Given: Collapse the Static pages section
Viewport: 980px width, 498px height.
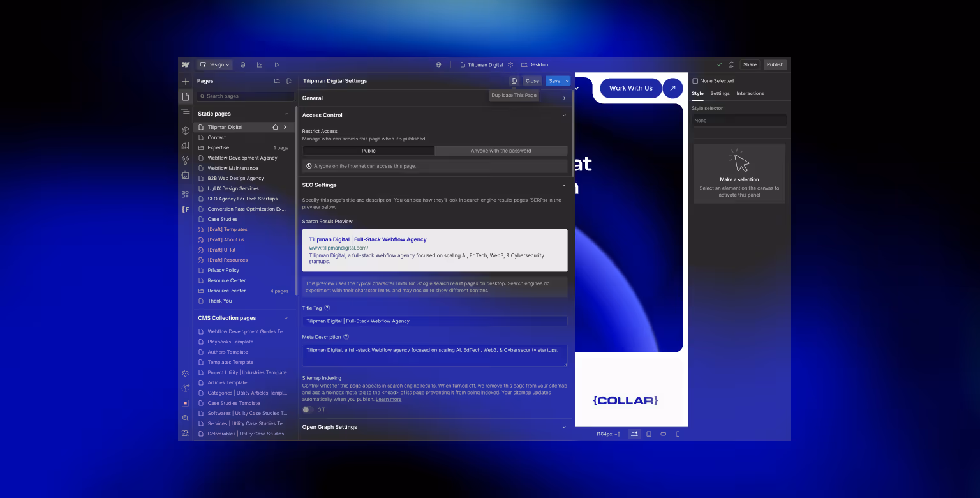Looking at the screenshot, I should coord(285,113).
